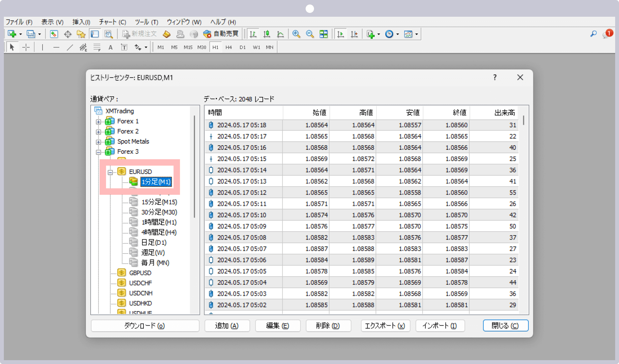Draw a vertical line tool

pyautogui.click(x=42, y=47)
